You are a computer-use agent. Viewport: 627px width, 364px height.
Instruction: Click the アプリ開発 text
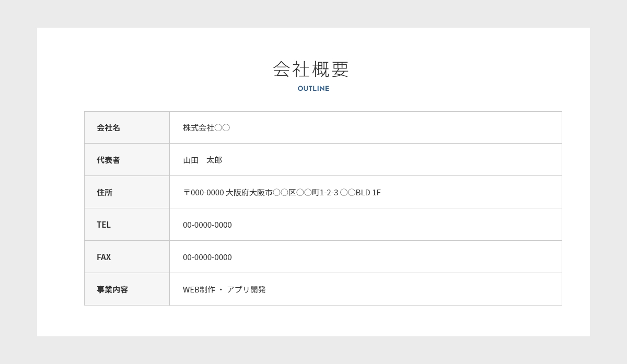[246, 289]
